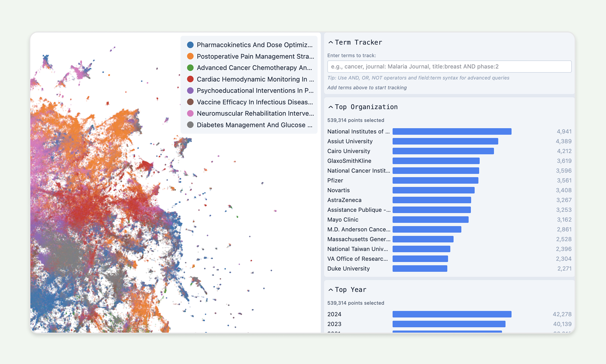Click the brown Vaccine Efficacy legend dot
606x364 pixels.
190,102
